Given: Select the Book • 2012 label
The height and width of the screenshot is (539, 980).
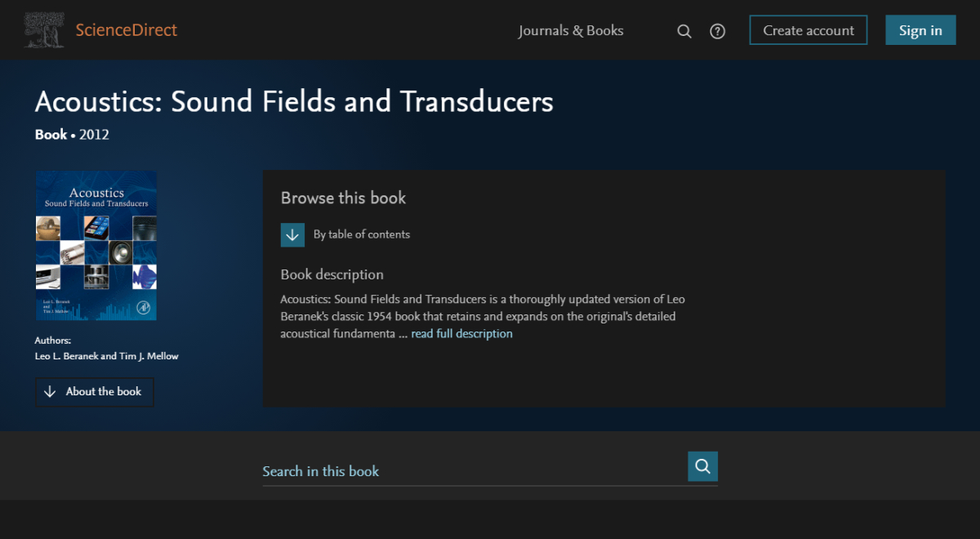Looking at the screenshot, I should click(72, 134).
